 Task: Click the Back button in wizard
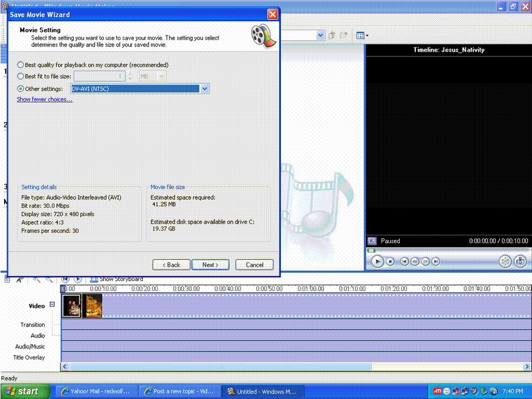point(171,265)
